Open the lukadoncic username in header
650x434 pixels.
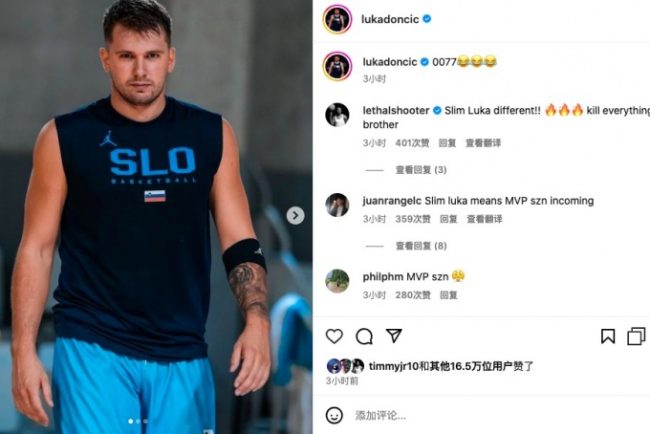pos(390,19)
